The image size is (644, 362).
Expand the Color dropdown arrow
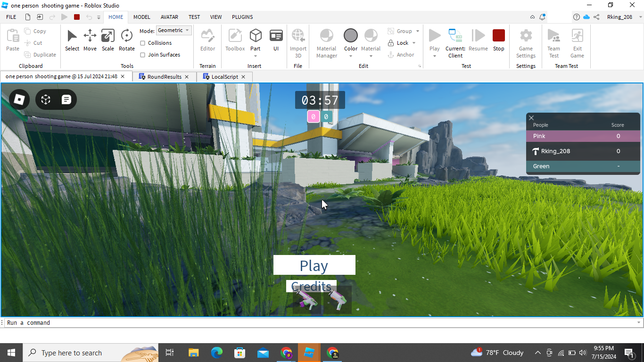(x=351, y=56)
